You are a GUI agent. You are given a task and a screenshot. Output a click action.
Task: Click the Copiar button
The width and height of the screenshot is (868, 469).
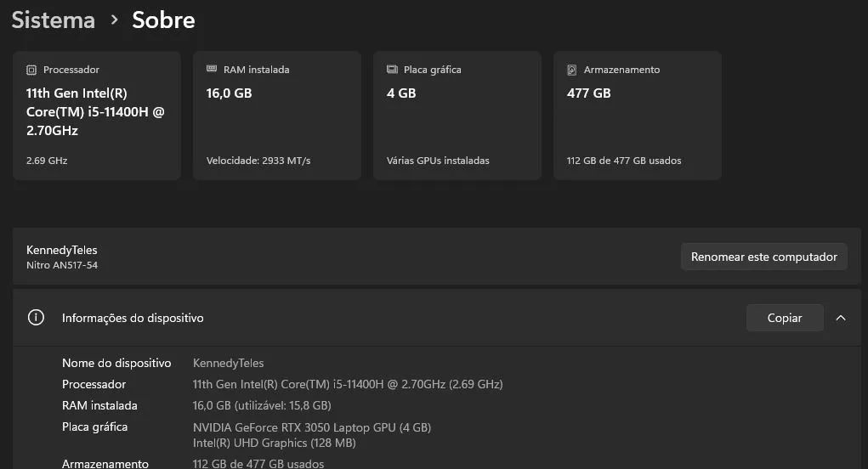[785, 318]
